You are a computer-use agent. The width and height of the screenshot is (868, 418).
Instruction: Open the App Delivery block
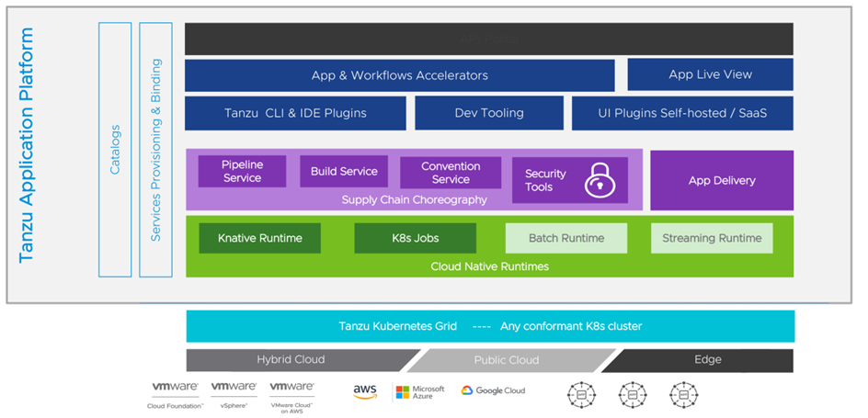722,180
